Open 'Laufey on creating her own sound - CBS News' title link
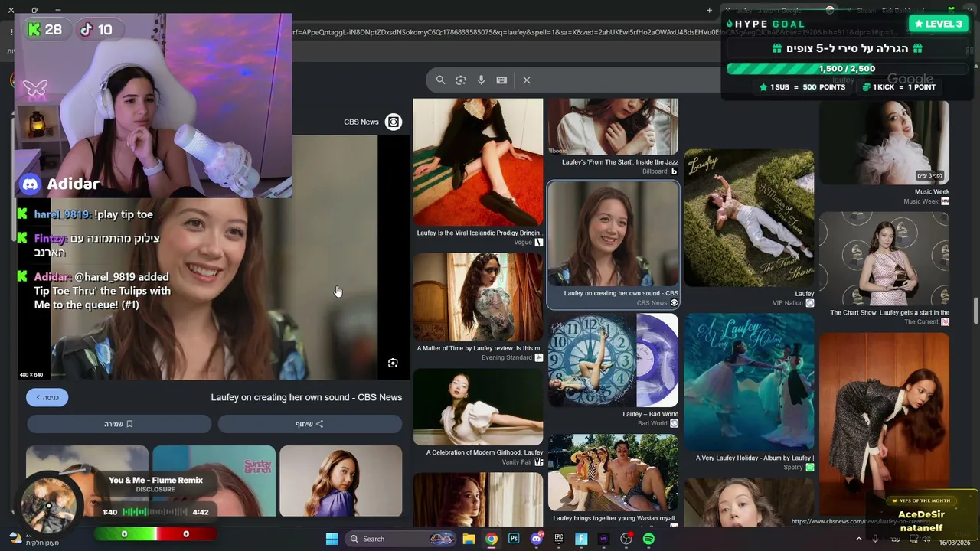The width and height of the screenshot is (980, 551). 306,397
